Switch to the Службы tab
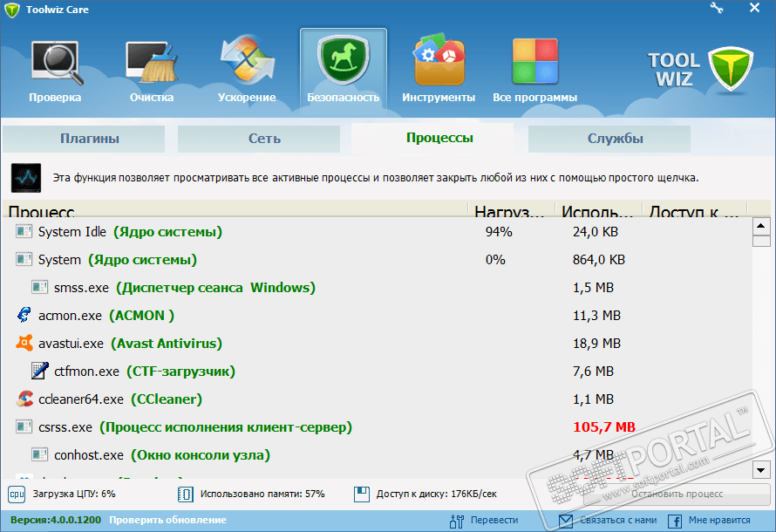The width and height of the screenshot is (776, 532). (x=609, y=139)
